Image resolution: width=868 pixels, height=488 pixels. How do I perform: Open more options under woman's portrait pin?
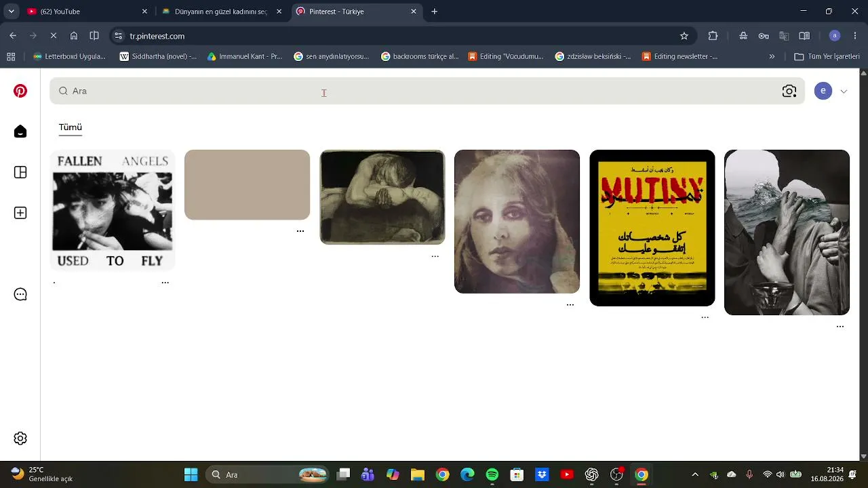click(570, 305)
